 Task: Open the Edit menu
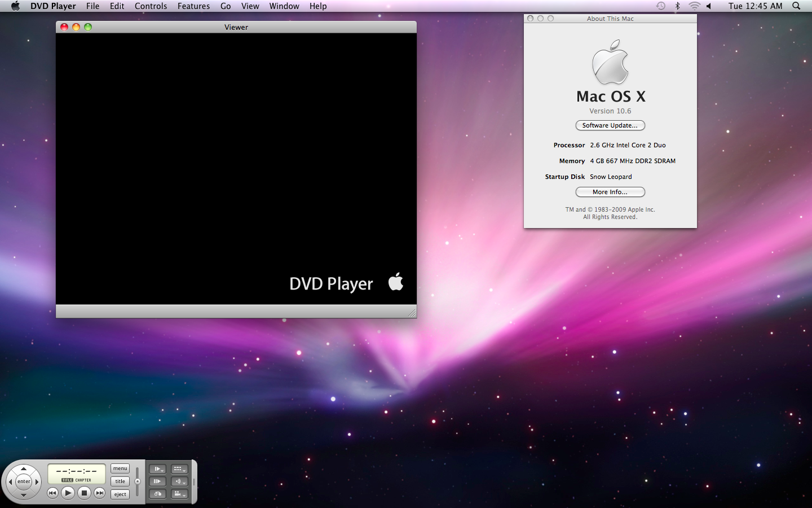[117, 6]
